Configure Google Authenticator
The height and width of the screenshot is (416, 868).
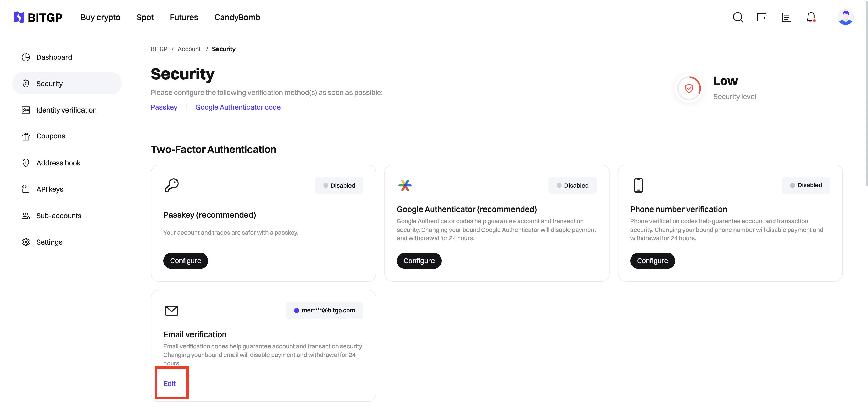point(419,261)
